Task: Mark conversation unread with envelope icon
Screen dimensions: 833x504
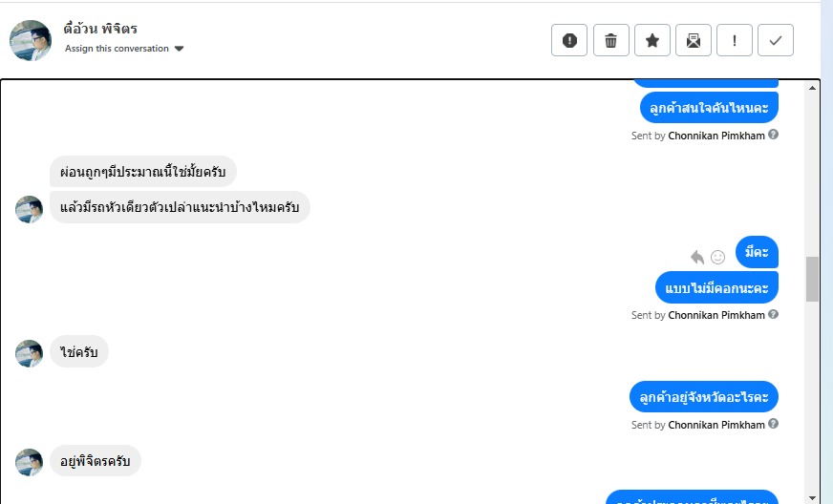Action: pos(694,40)
